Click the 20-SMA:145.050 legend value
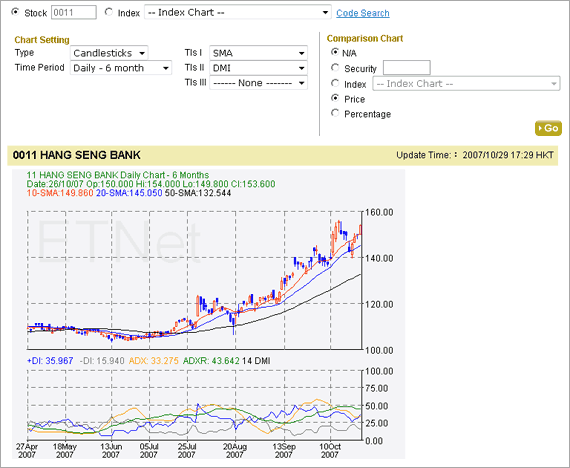This screenshot has width=570, height=468. coord(129,193)
